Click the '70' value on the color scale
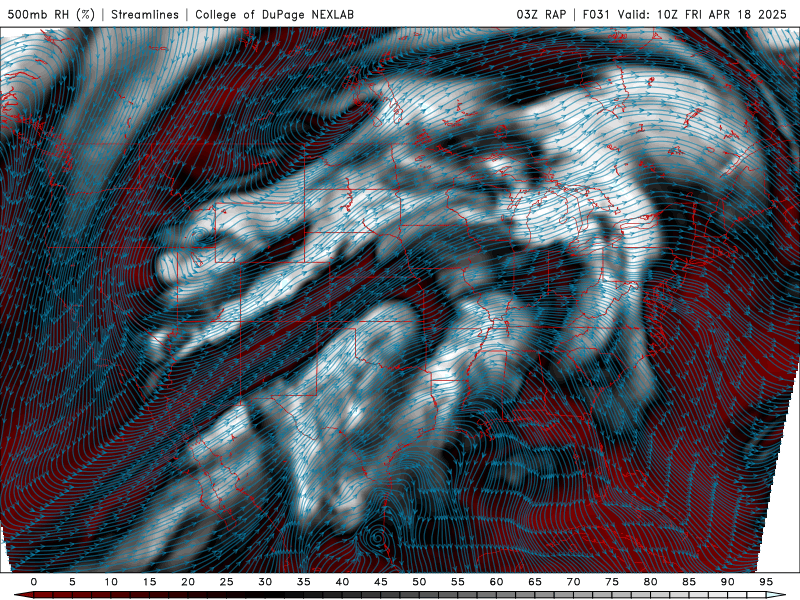Viewport: 800px width, 600px height. (573, 582)
